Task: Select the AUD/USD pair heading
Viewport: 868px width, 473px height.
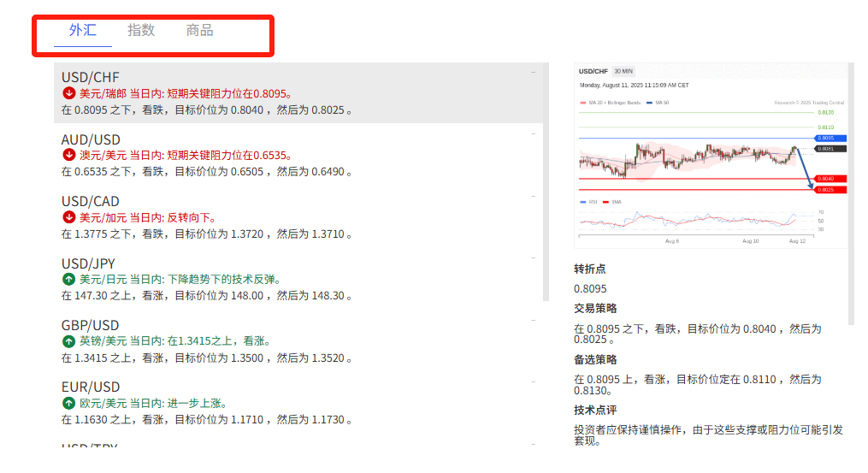Action: pyautogui.click(x=91, y=139)
